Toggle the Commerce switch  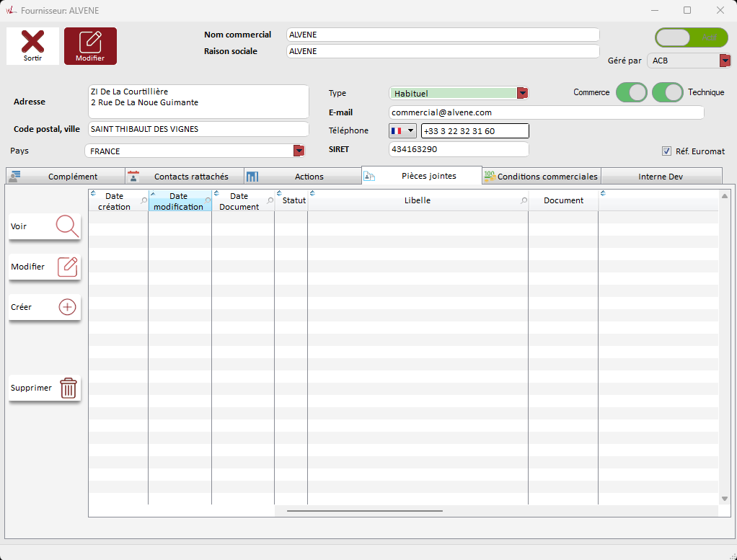pyautogui.click(x=631, y=92)
